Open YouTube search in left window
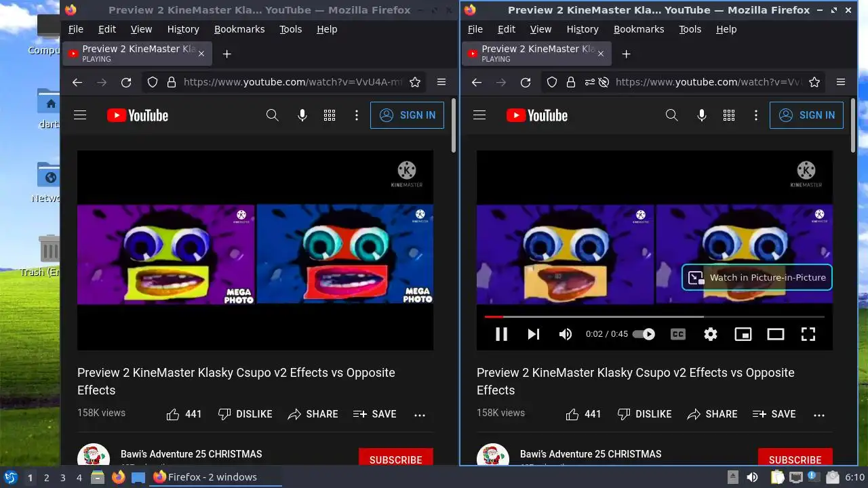Viewport: 868px width, 488px height. [273, 115]
